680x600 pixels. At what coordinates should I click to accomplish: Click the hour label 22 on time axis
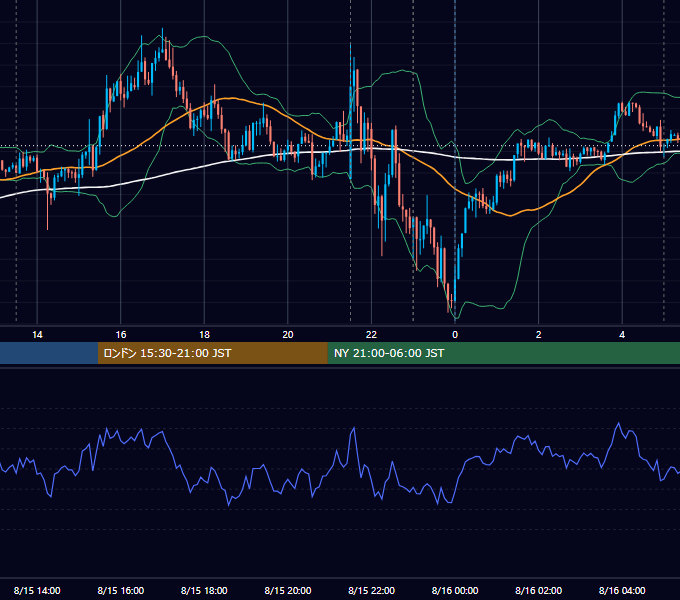tap(371, 335)
